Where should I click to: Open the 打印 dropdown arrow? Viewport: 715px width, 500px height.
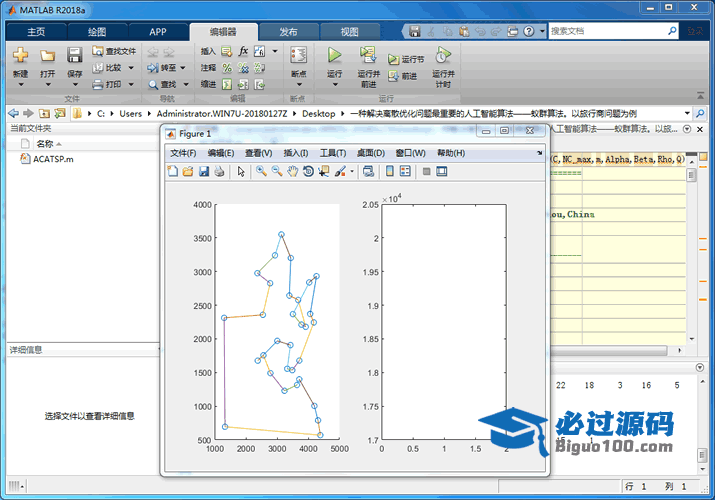tap(131, 84)
